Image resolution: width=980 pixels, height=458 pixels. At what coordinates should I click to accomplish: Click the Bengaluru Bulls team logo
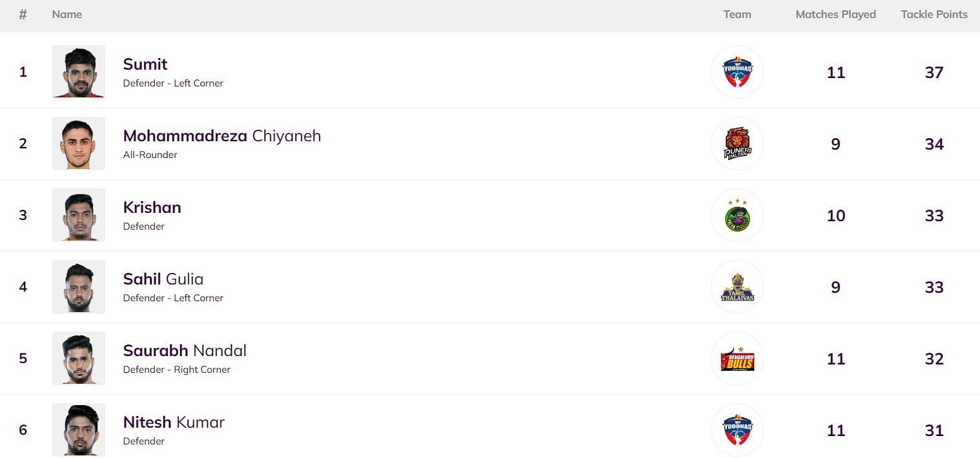737,358
